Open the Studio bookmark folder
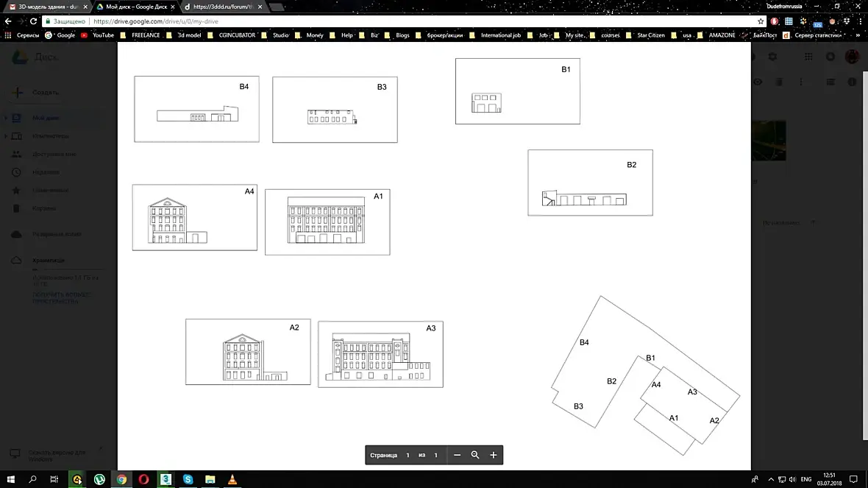This screenshot has height=488, width=868. click(x=276, y=35)
